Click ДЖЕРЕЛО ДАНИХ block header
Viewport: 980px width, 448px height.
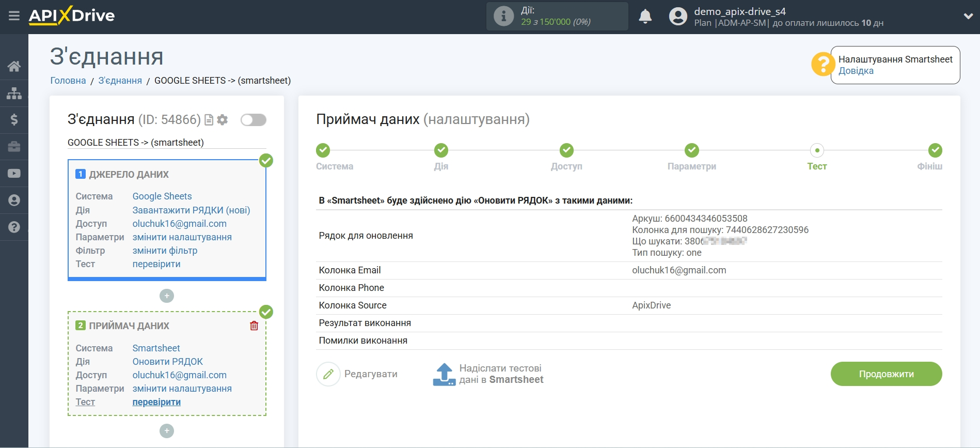(x=129, y=175)
